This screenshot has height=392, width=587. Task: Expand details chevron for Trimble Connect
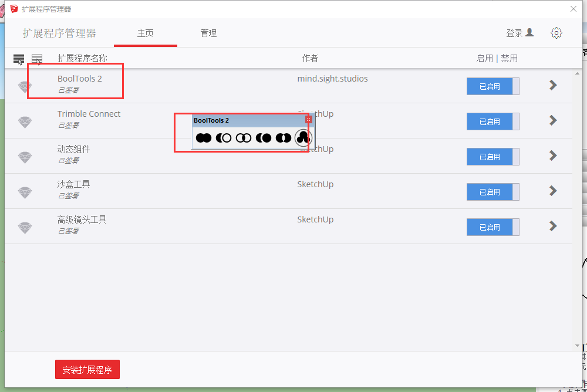(x=553, y=120)
